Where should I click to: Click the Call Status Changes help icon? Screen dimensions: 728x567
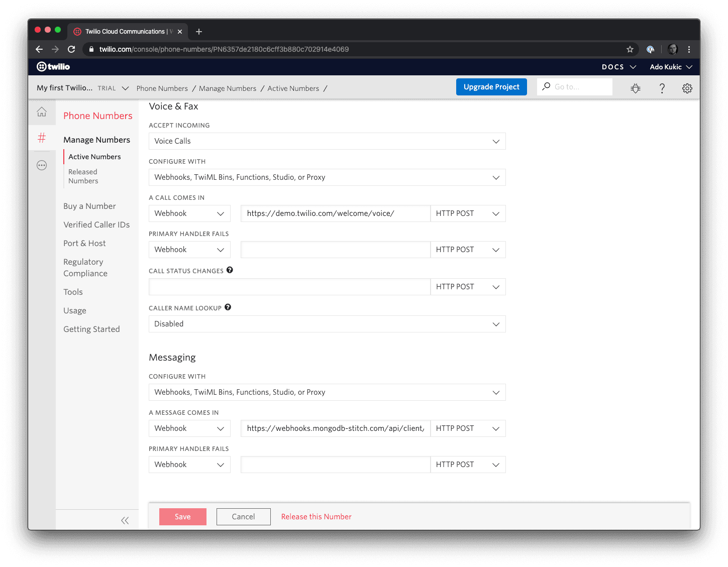230,270
